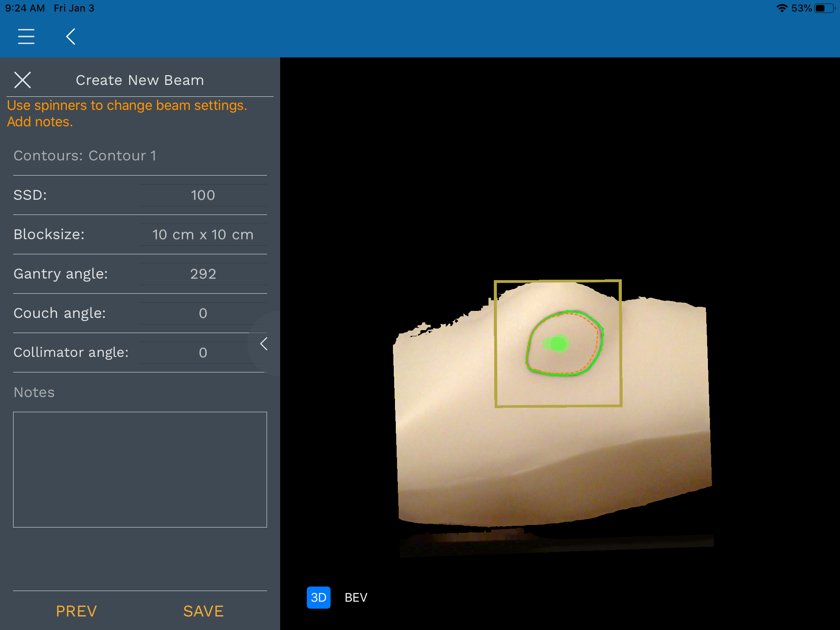The width and height of the screenshot is (840, 630).
Task: Tap the battery indicator icon
Action: point(824,8)
